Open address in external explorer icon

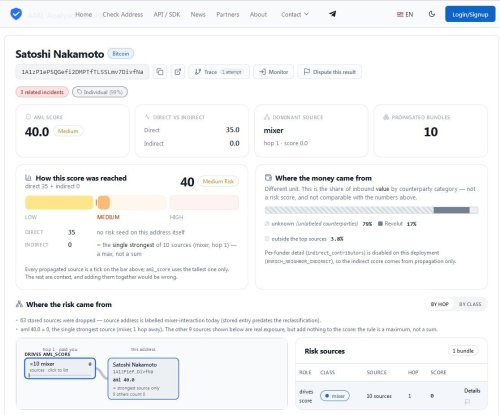coord(178,72)
